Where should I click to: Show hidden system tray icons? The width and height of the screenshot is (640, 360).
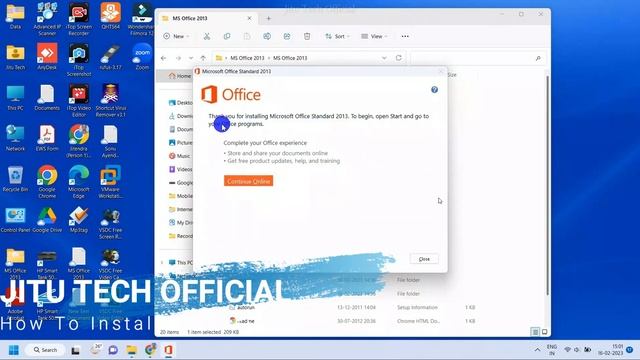(x=537, y=350)
